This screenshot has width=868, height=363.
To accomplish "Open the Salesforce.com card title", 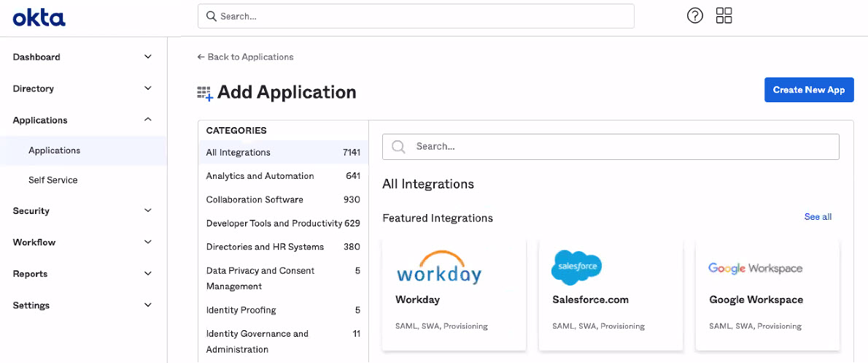I will pos(591,299).
